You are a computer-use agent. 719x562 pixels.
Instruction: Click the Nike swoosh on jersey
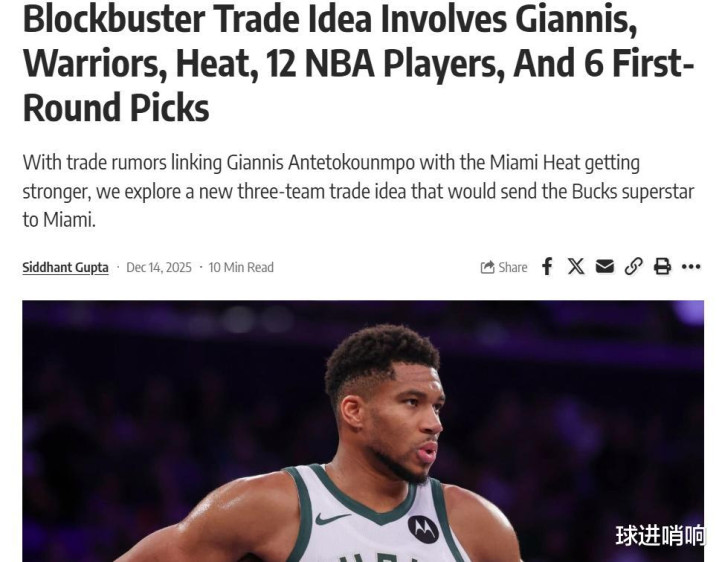point(332,518)
